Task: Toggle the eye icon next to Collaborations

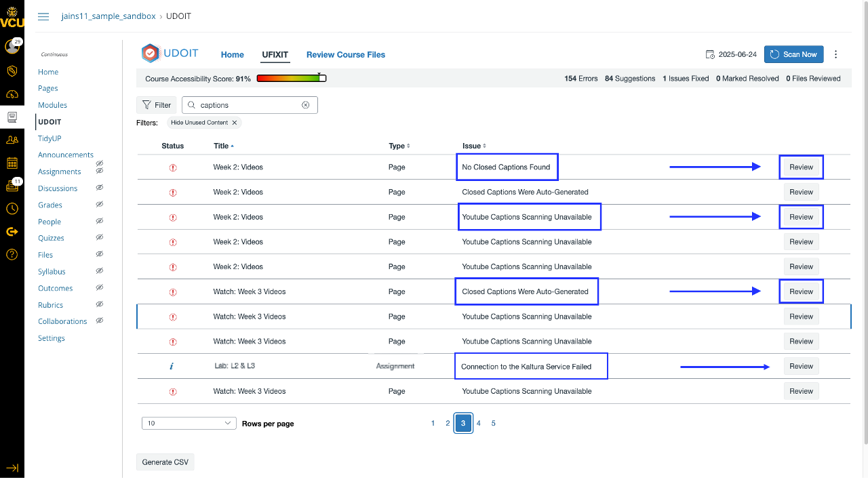Action: [x=100, y=320]
